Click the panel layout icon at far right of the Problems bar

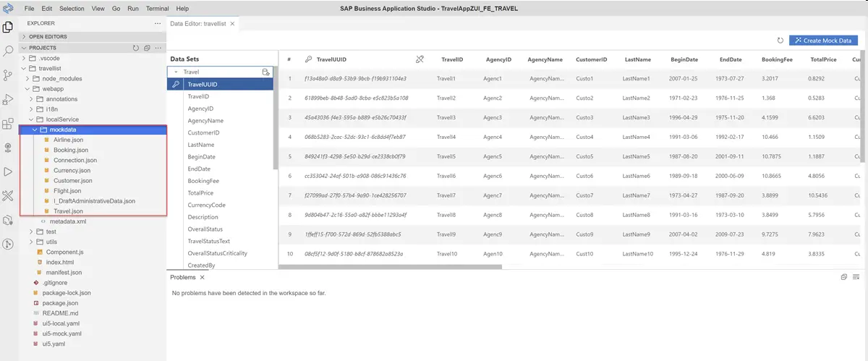(x=856, y=277)
